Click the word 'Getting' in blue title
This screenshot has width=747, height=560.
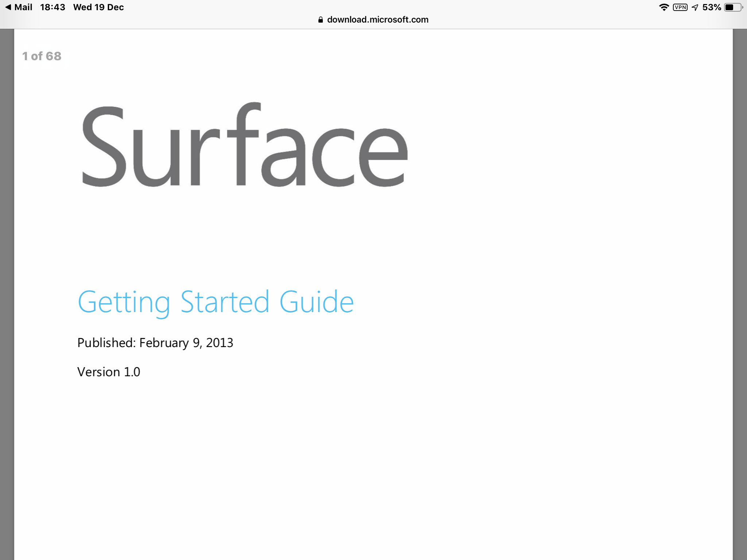click(124, 302)
